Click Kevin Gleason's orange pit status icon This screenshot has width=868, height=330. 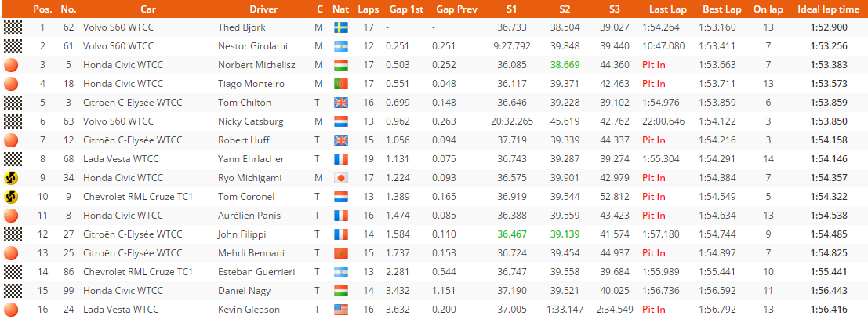pyautogui.click(x=11, y=310)
